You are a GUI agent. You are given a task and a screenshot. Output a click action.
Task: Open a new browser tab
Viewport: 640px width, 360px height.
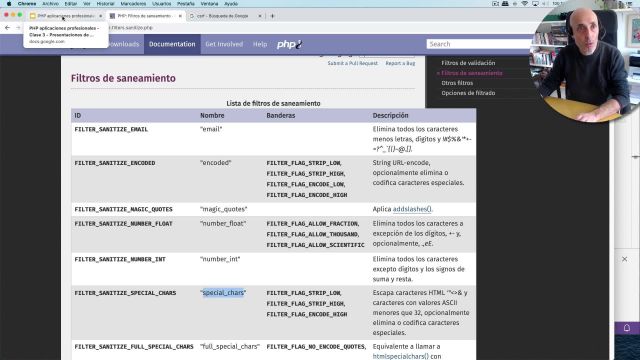click(272, 16)
